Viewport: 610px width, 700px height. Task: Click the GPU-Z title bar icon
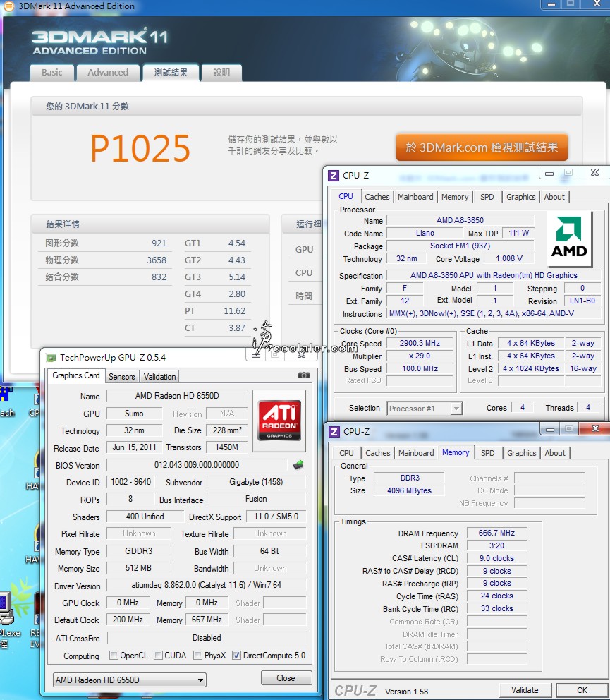[51, 358]
